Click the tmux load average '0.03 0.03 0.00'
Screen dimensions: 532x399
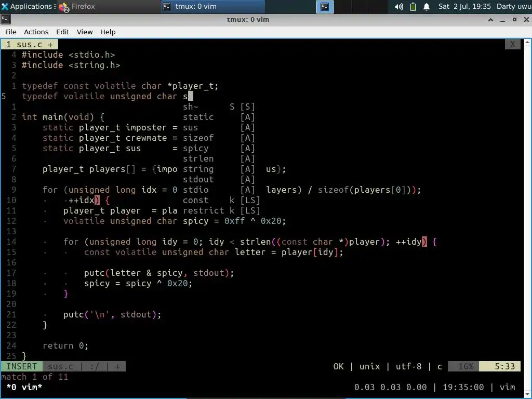point(391,387)
